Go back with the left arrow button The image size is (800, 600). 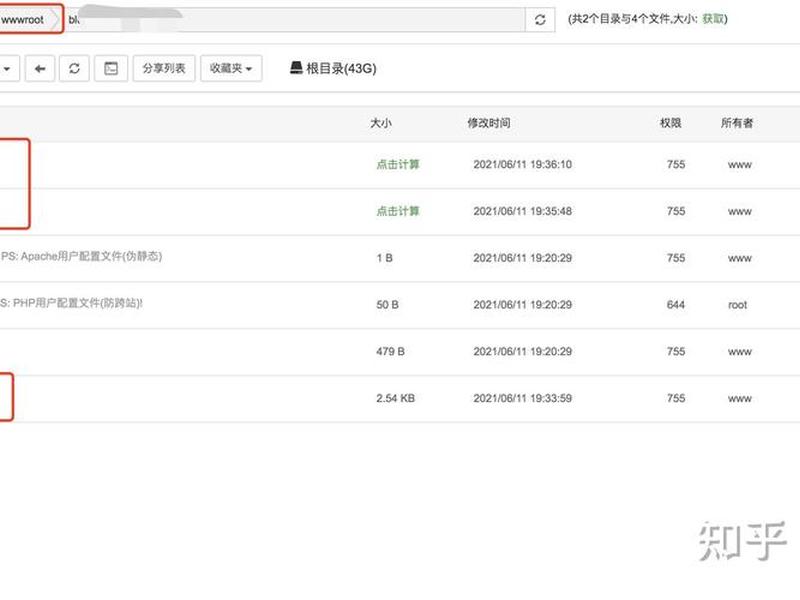40,68
